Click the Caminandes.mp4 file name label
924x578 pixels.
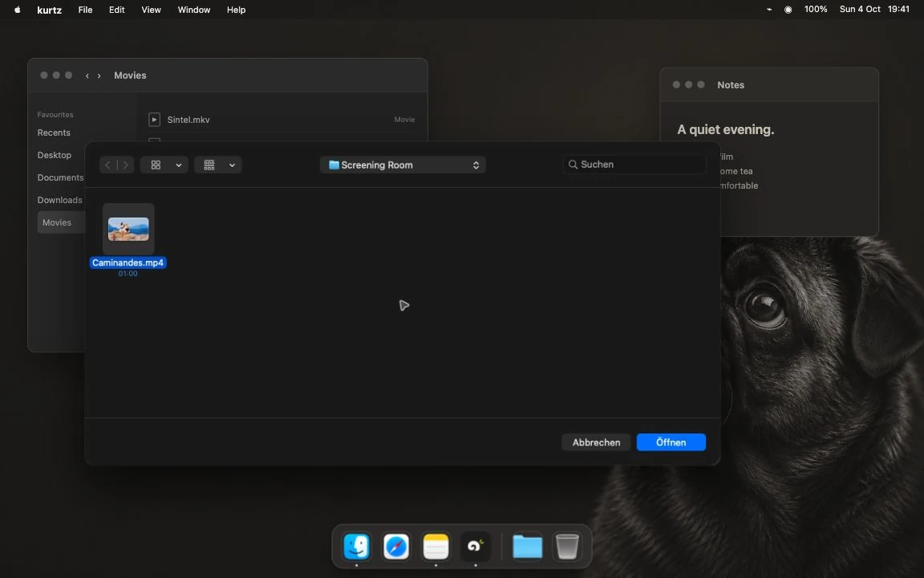128,263
